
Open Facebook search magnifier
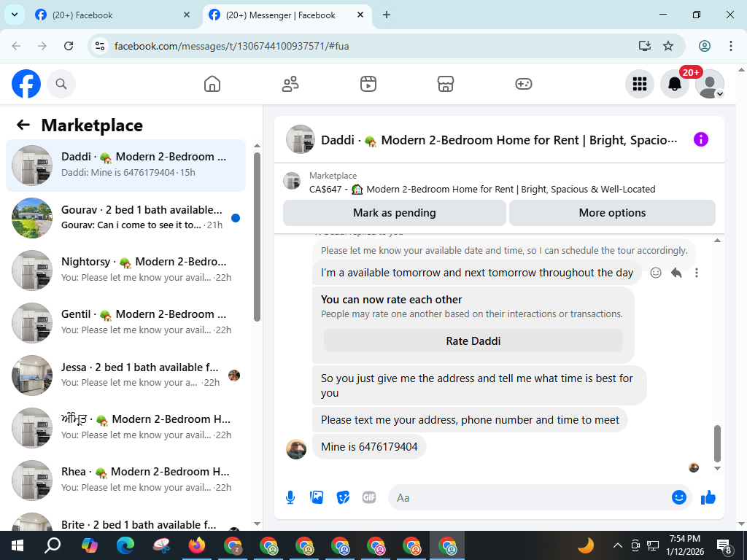pos(61,85)
